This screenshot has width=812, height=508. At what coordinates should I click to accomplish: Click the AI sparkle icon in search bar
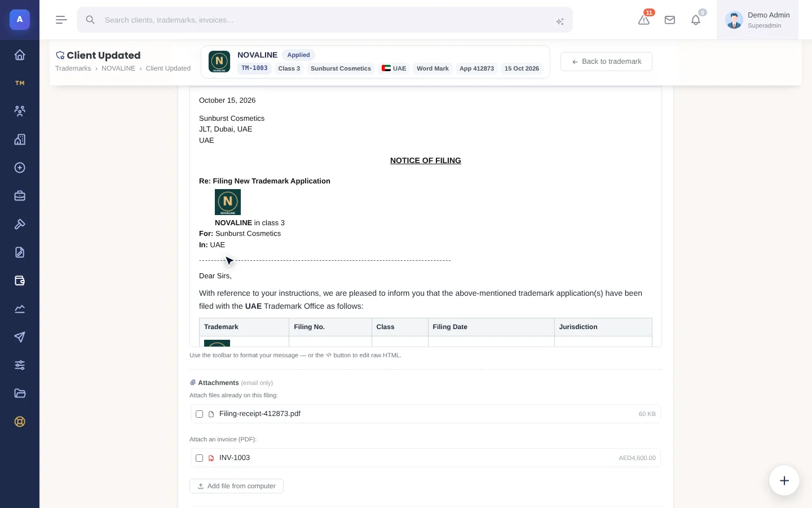pos(560,21)
